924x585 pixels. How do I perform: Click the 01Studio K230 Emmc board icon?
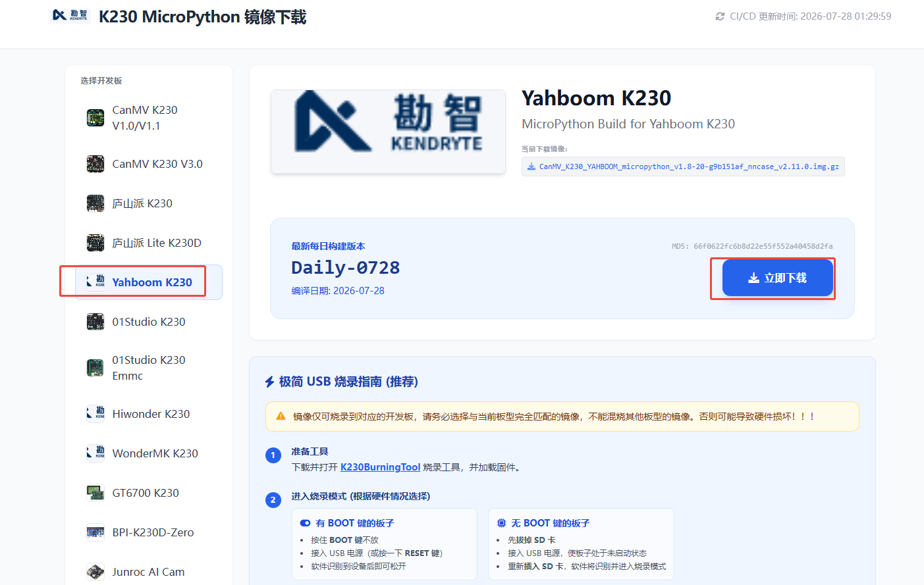click(95, 368)
